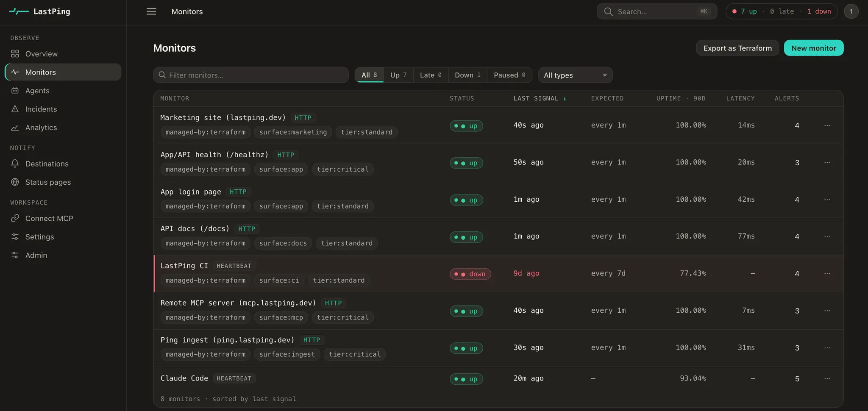Open Marketing site (lastping.dev) monitor
This screenshot has height=411, width=868.
tap(223, 117)
